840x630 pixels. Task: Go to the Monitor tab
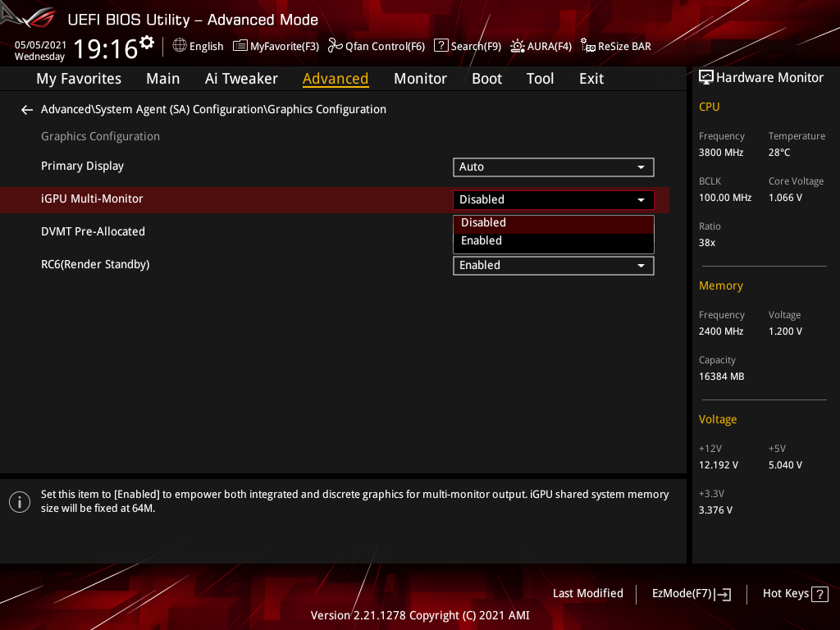coord(420,79)
